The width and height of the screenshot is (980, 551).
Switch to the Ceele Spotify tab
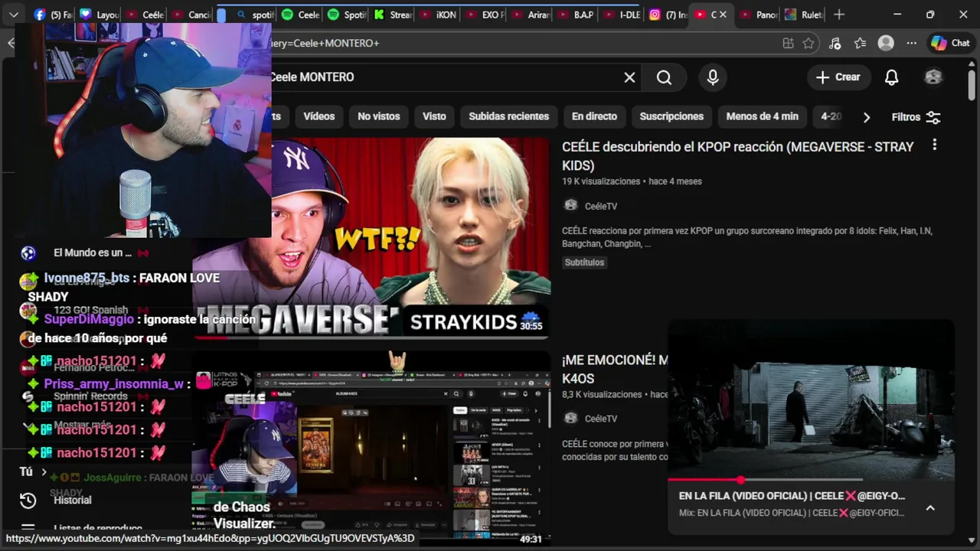click(x=300, y=15)
